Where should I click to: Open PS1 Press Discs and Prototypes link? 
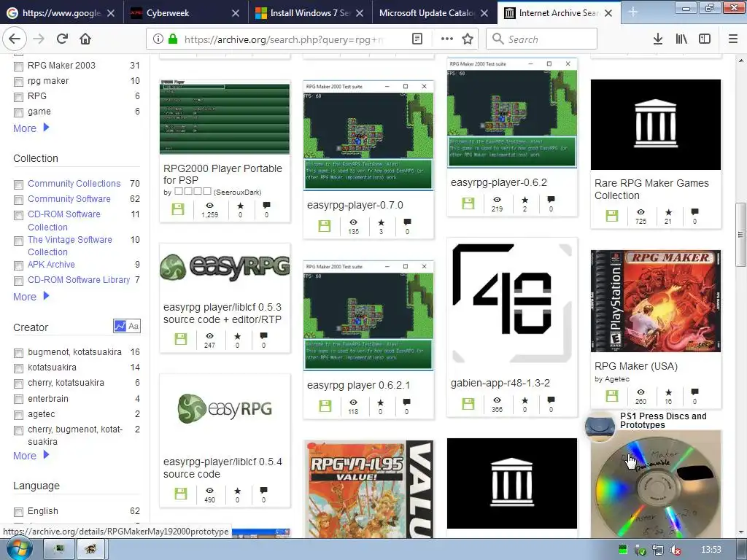[662, 420]
